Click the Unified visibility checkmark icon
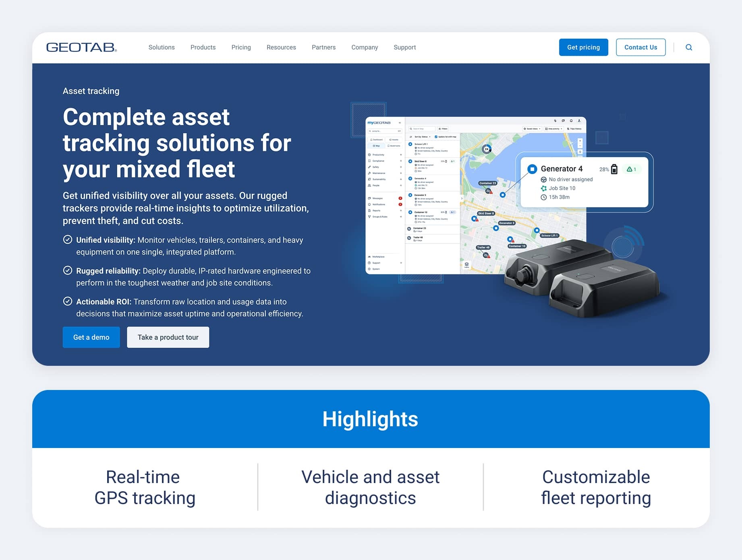Image resolution: width=742 pixels, height=560 pixels. coord(68,240)
